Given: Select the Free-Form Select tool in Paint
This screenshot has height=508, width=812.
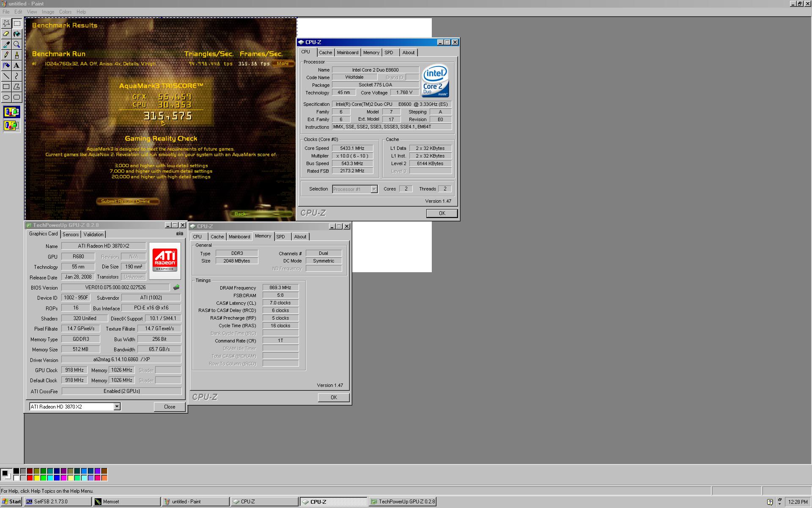Looking at the screenshot, I should [6, 23].
